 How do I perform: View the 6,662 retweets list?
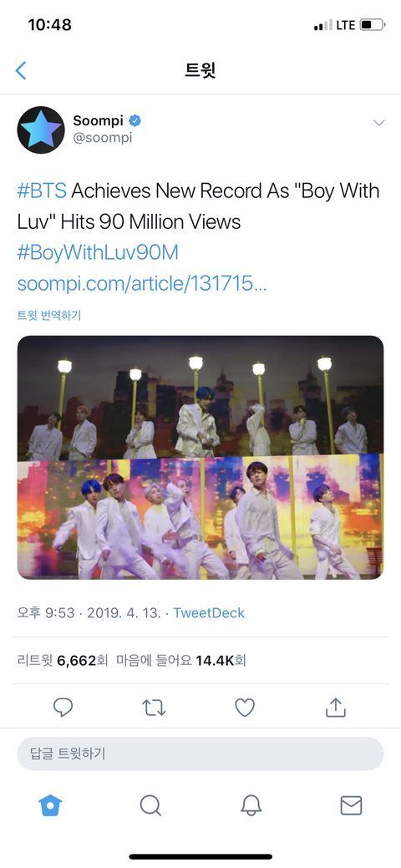click(x=63, y=661)
